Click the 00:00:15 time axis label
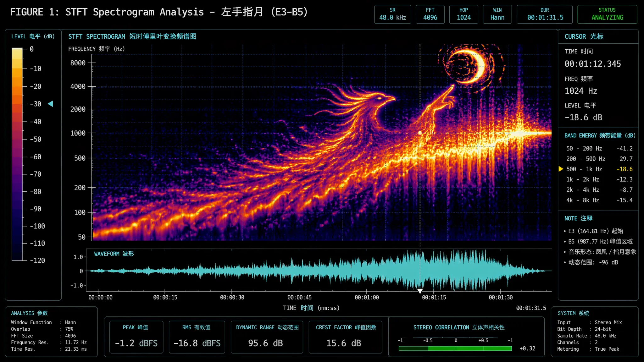The width and height of the screenshot is (644, 362). (x=165, y=297)
